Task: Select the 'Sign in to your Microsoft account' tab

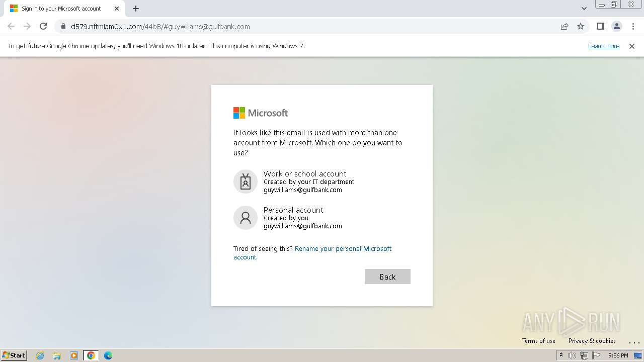Action: pyautogui.click(x=64, y=9)
